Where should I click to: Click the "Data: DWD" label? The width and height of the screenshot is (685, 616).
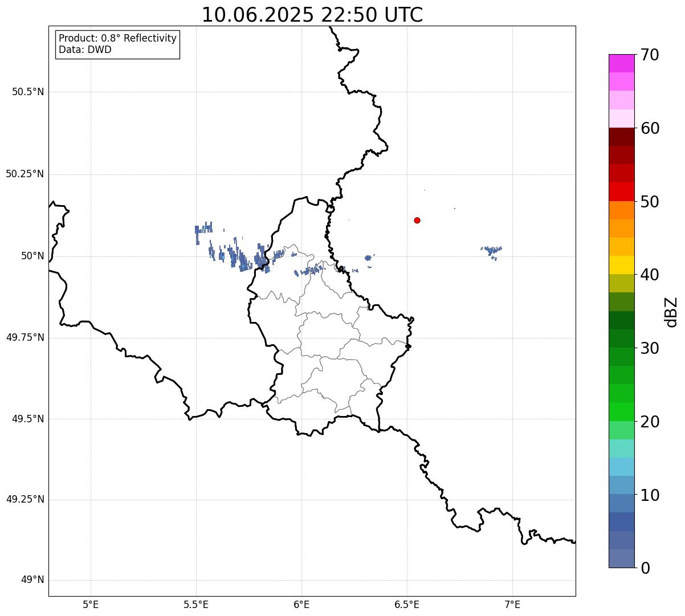point(85,50)
